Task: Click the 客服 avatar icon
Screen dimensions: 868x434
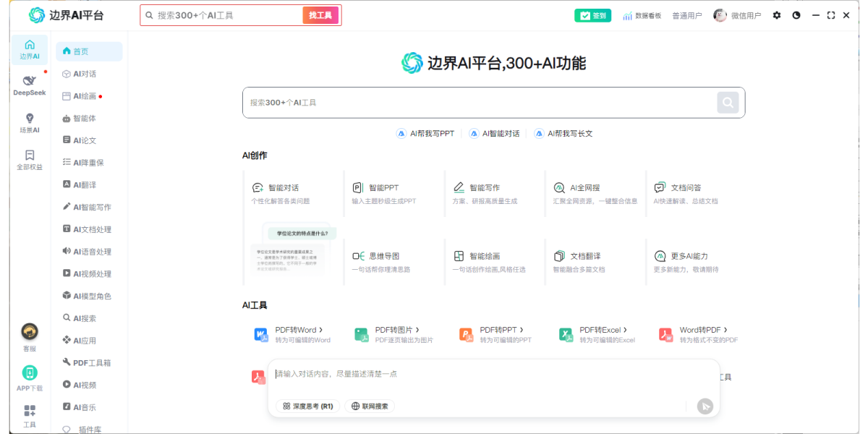Action: (30, 332)
